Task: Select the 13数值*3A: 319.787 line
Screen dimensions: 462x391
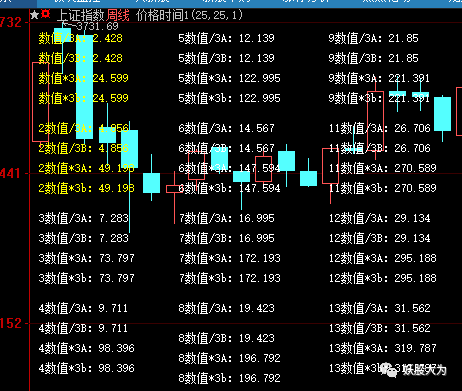Action: coord(383,348)
